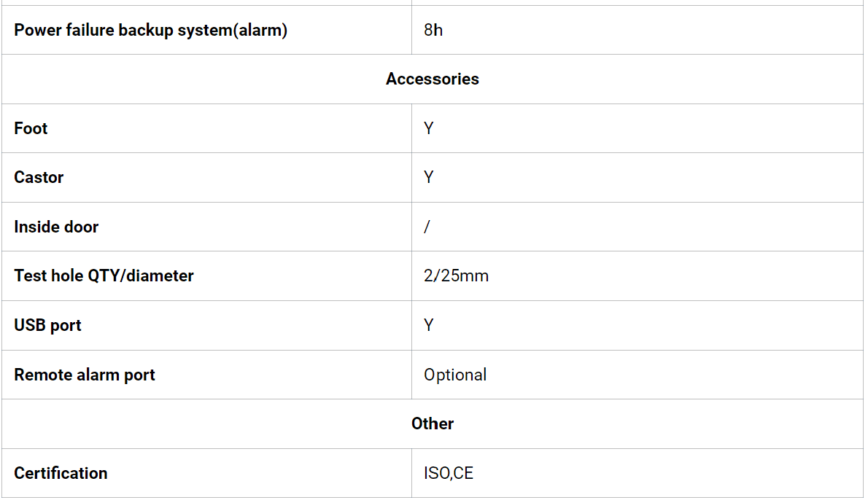Click the Accessories section header
Viewport: 868px width, 500px height.
(433, 79)
